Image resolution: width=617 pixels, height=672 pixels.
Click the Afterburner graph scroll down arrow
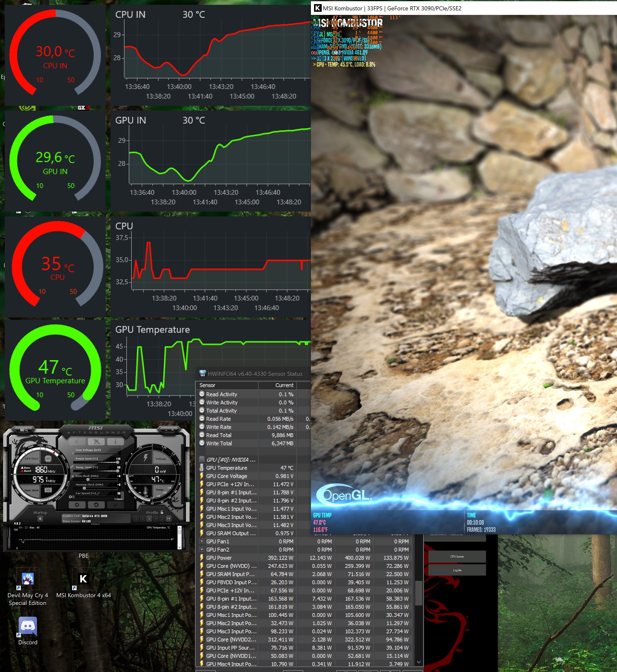(180, 547)
